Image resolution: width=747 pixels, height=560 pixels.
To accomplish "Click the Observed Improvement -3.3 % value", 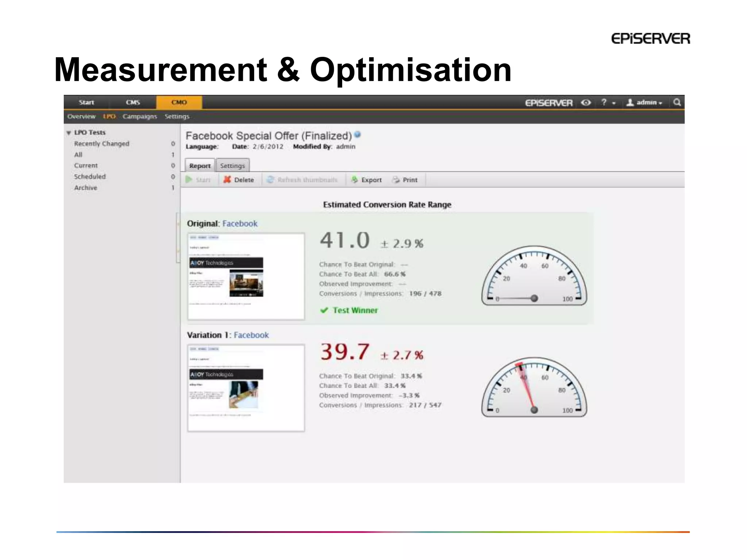I will [409, 395].
